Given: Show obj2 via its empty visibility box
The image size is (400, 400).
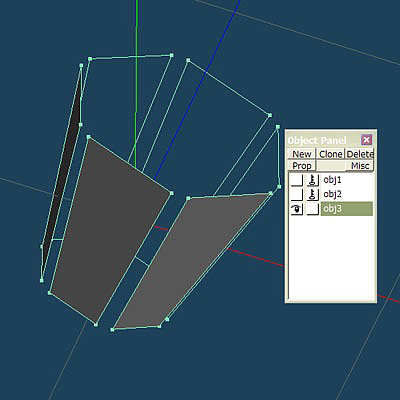Looking at the screenshot, I should (x=297, y=194).
